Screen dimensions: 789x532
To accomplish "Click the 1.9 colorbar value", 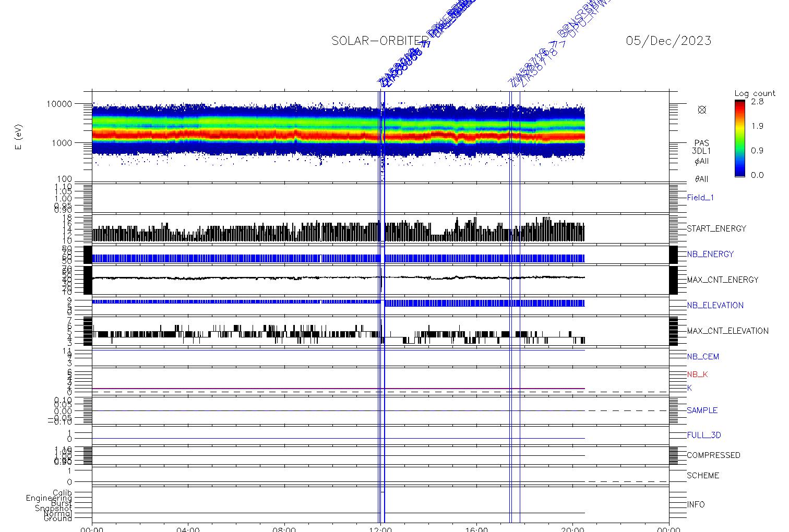I will click(x=757, y=126).
